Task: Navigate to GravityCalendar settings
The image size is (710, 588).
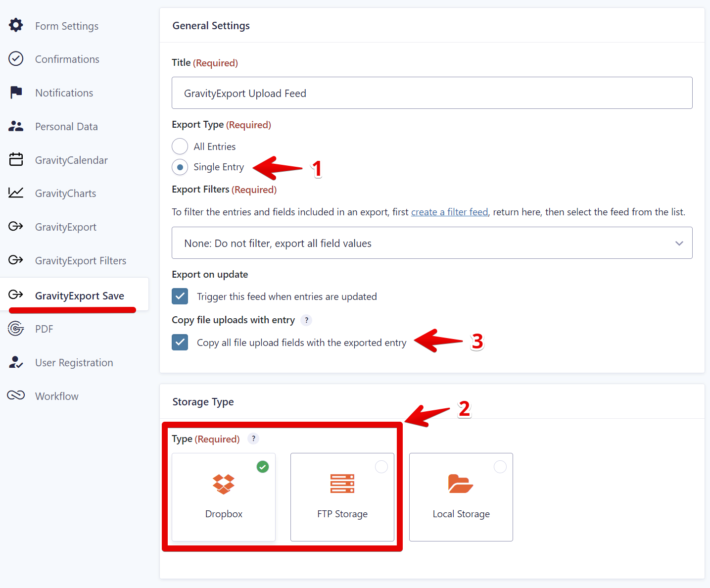Action: (71, 160)
